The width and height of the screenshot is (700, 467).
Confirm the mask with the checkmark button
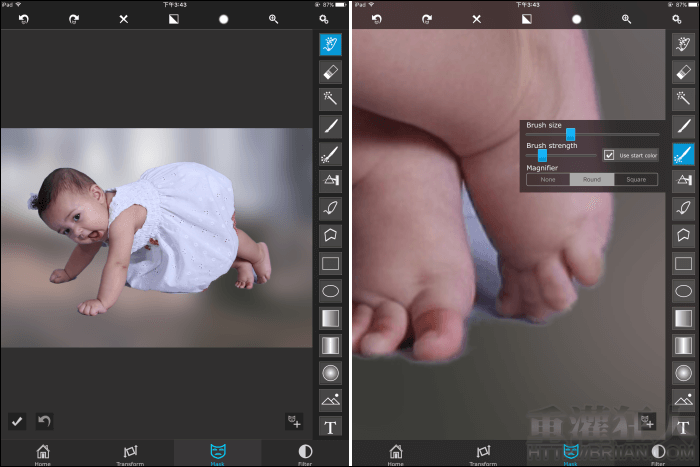point(17,421)
